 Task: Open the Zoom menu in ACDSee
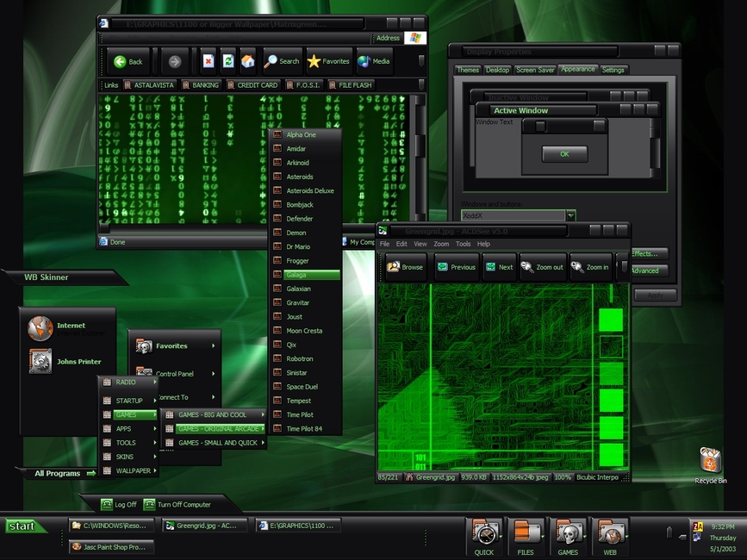(x=441, y=244)
